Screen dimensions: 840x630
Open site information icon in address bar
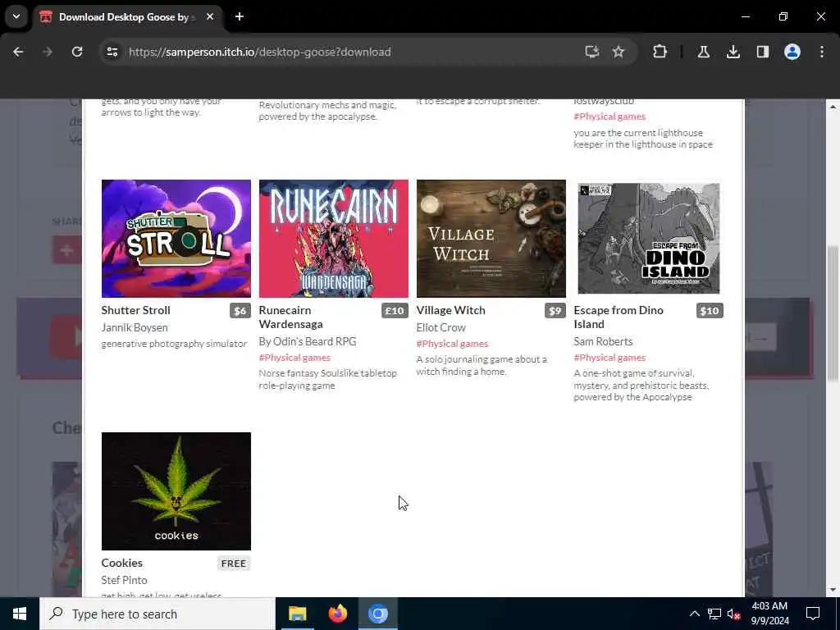click(x=112, y=52)
